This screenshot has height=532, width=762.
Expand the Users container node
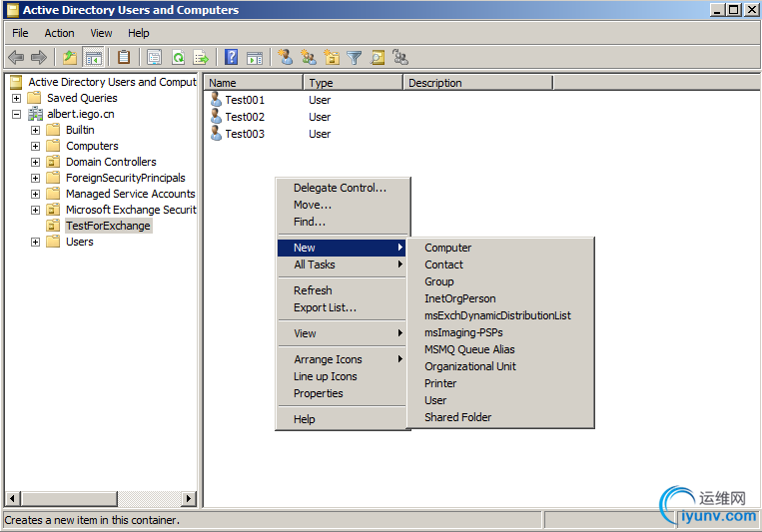[x=36, y=242]
